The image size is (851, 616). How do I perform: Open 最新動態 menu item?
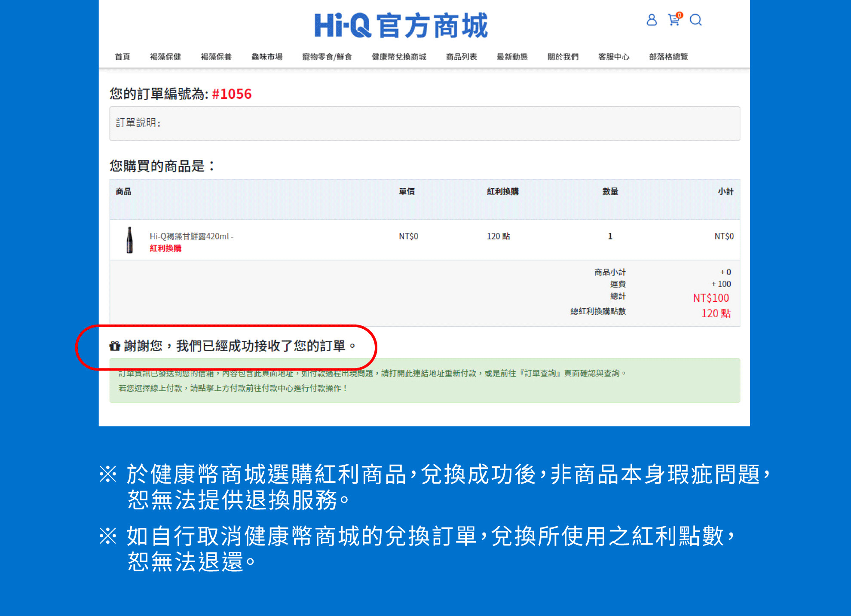[512, 57]
